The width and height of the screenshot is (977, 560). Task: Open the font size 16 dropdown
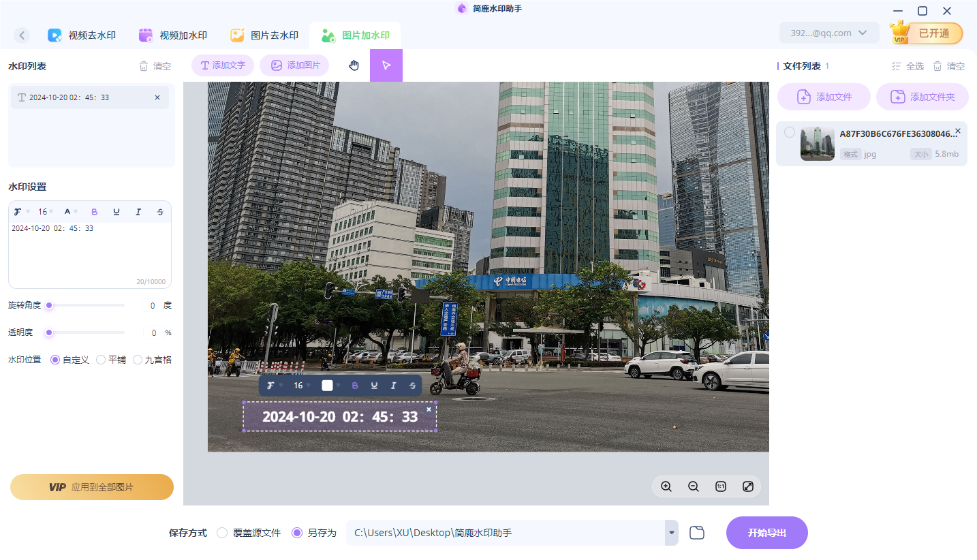[x=44, y=211]
